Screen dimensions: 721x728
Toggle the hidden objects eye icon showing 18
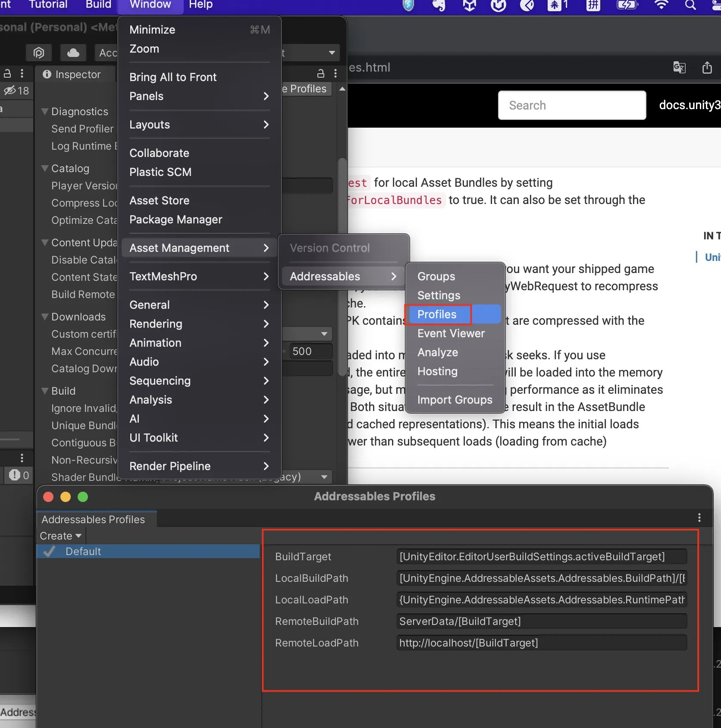pos(16,91)
